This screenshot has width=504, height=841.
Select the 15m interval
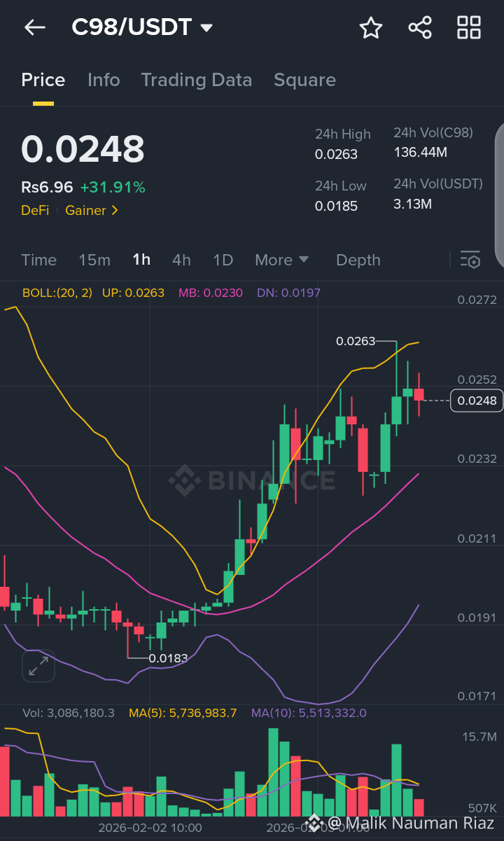[x=94, y=260]
